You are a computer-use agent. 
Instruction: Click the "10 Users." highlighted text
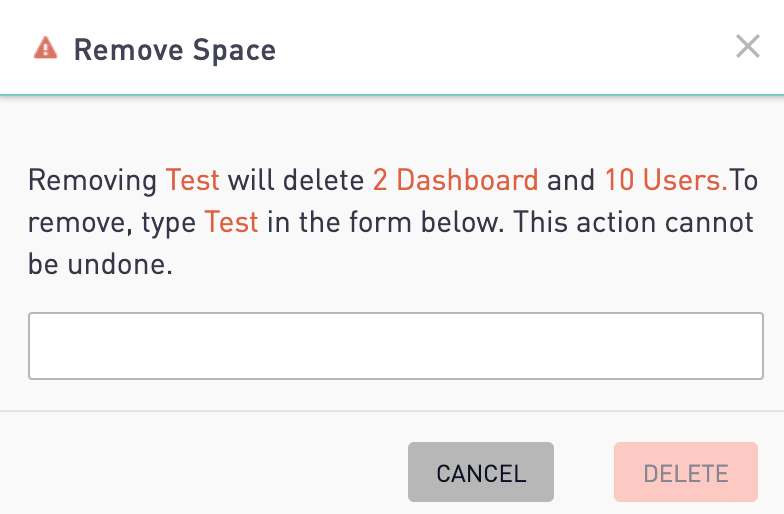point(665,181)
